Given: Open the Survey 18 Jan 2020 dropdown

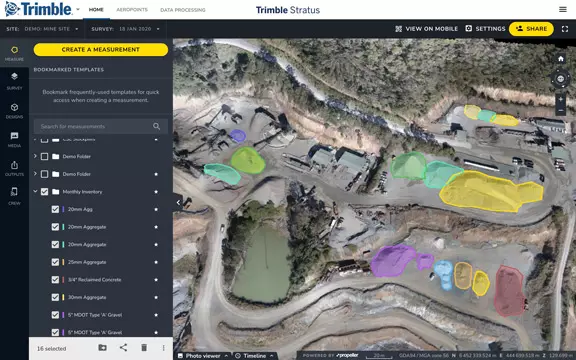Looking at the screenshot, I should pos(126,29).
